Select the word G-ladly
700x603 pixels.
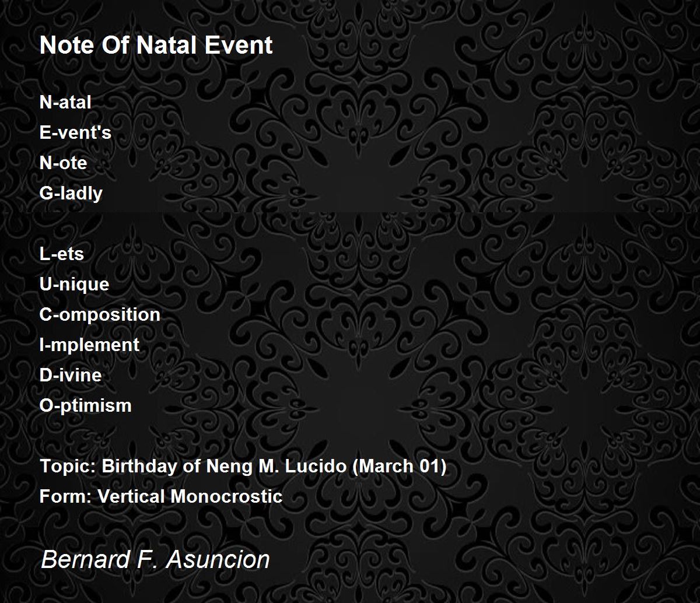click(71, 193)
